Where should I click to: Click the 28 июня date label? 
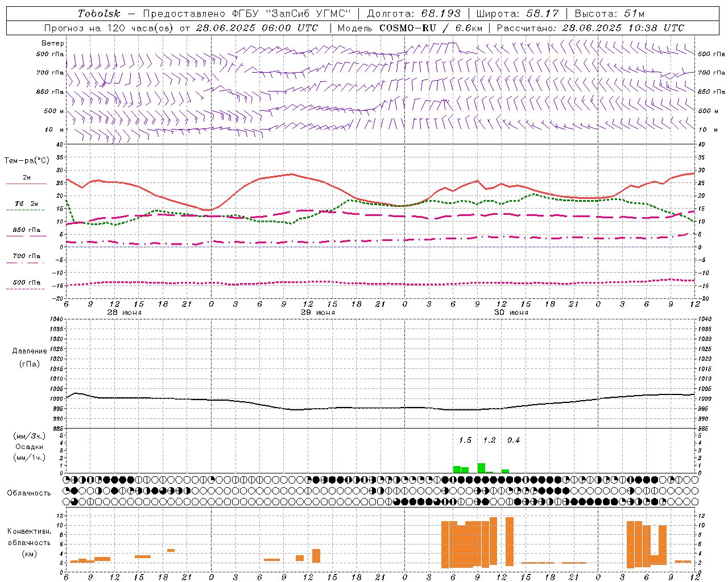(x=125, y=313)
